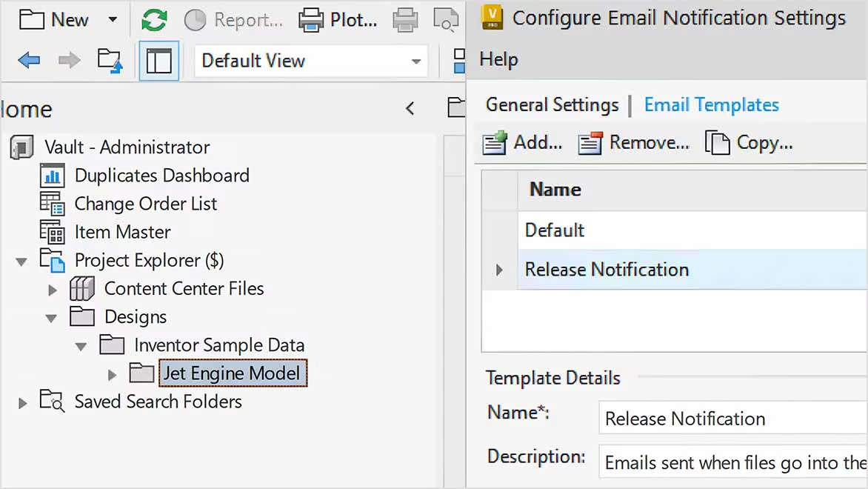Viewport: 868px width, 489px height.
Task: Click the template Name input field
Action: 733,419
